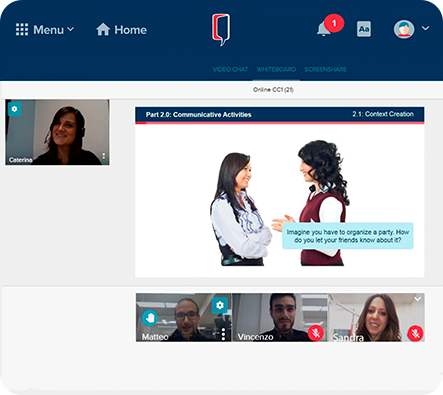Select Caterina's video thumbnail
443x395 pixels.
(x=57, y=132)
